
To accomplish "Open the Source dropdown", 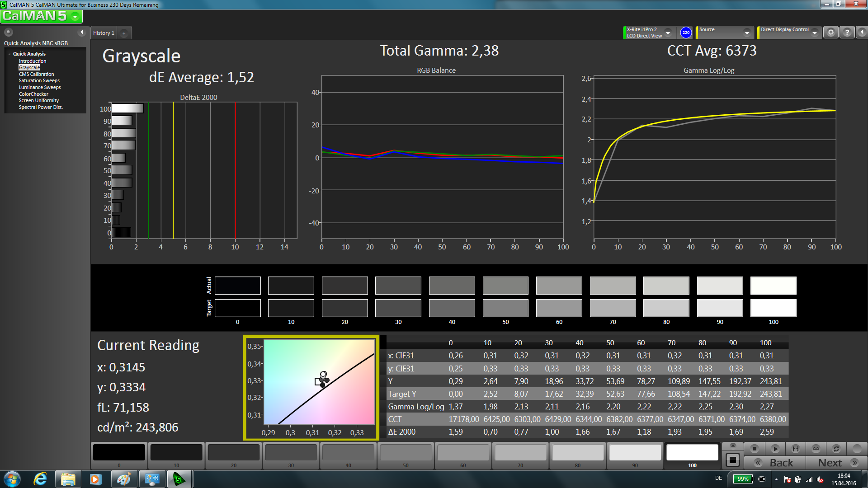I will pyautogui.click(x=746, y=33).
